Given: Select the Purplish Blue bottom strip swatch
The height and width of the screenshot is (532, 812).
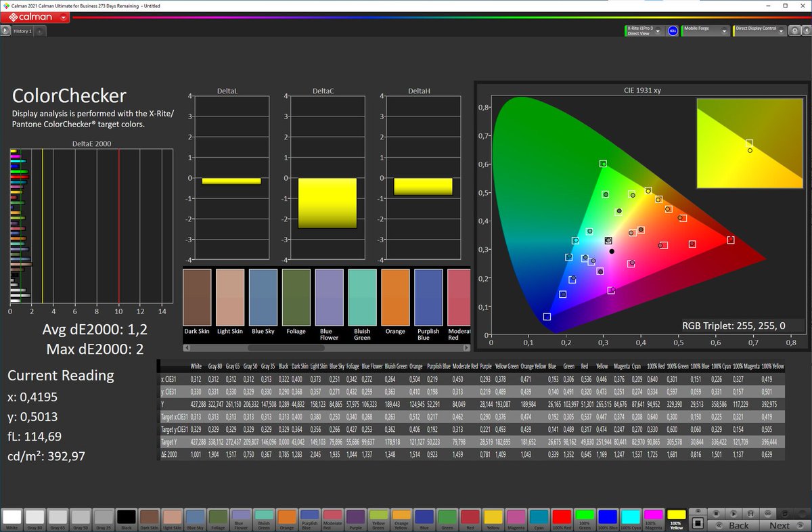Looking at the screenshot, I should coord(310,519).
